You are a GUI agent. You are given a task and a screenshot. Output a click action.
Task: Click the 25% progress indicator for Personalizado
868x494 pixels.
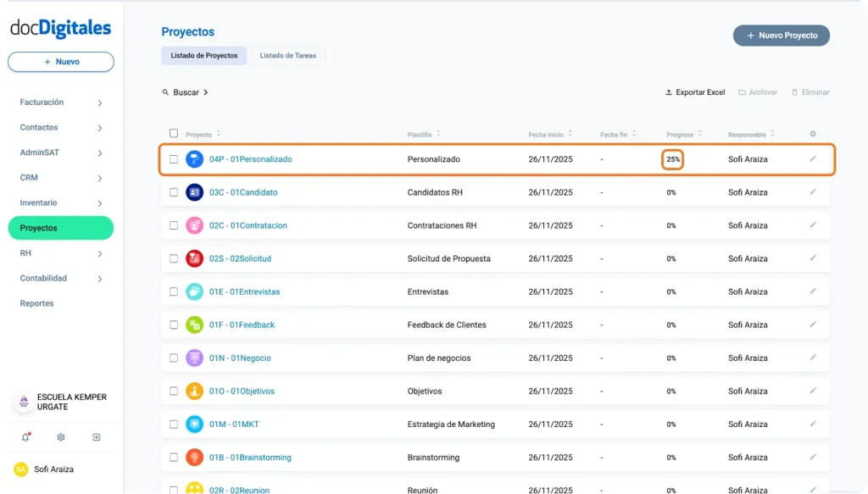pyautogui.click(x=672, y=158)
